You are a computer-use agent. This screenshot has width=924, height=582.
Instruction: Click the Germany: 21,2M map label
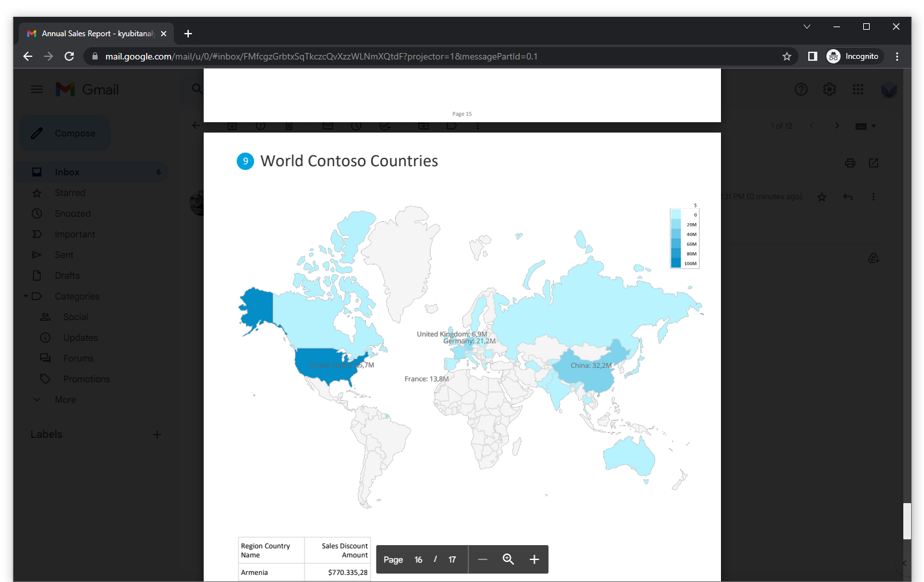pos(469,341)
